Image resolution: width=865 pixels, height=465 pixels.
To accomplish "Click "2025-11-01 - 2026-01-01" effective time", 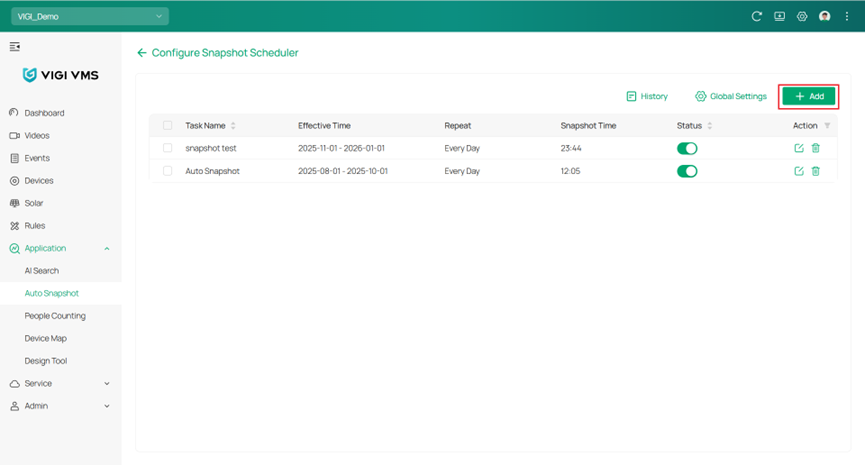I will pyautogui.click(x=341, y=148).
